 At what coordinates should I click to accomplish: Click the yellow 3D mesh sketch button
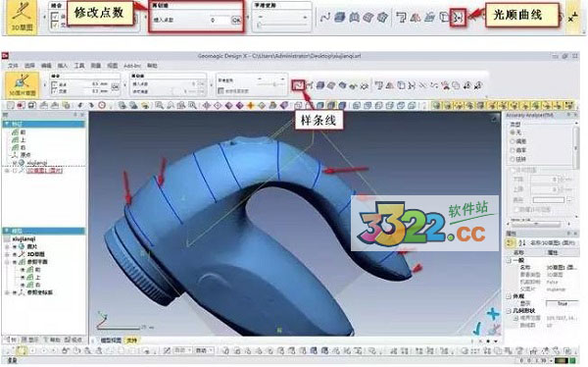click(x=23, y=85)
